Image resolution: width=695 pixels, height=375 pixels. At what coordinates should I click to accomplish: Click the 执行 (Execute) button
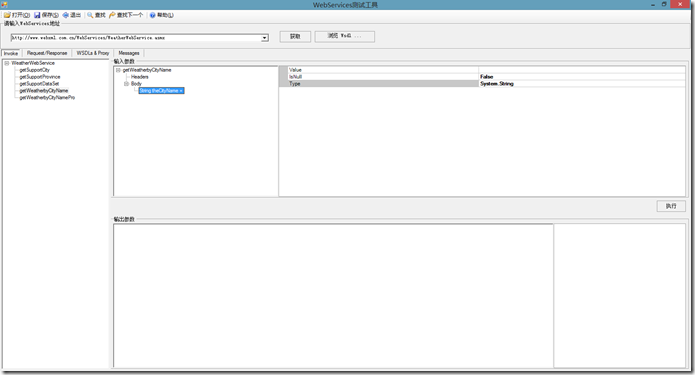(671, 206)
